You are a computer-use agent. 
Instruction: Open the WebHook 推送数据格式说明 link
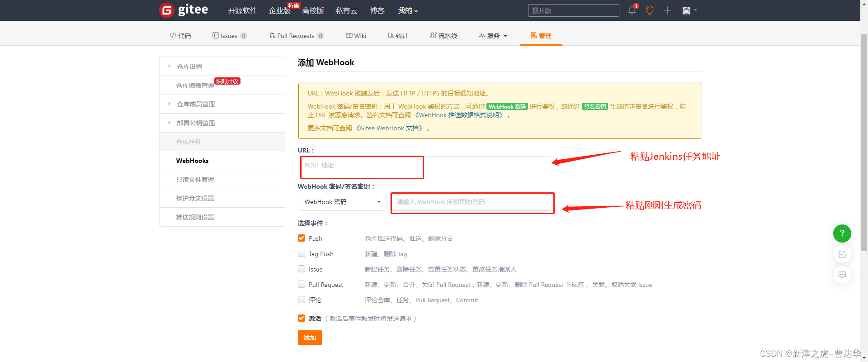click(459, 115)
